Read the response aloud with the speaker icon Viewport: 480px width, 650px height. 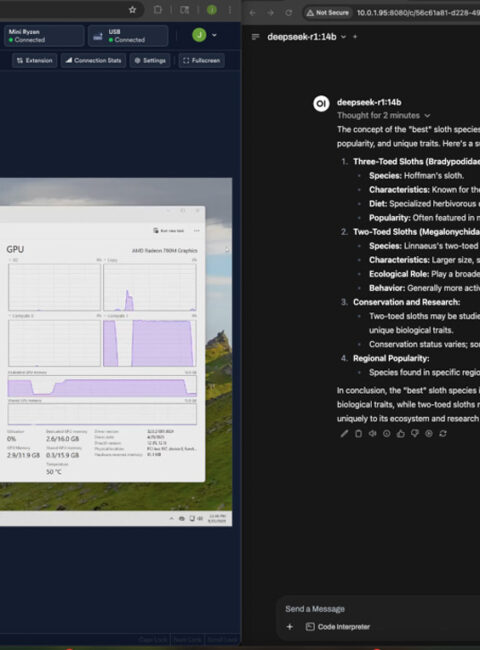(373, 434)
